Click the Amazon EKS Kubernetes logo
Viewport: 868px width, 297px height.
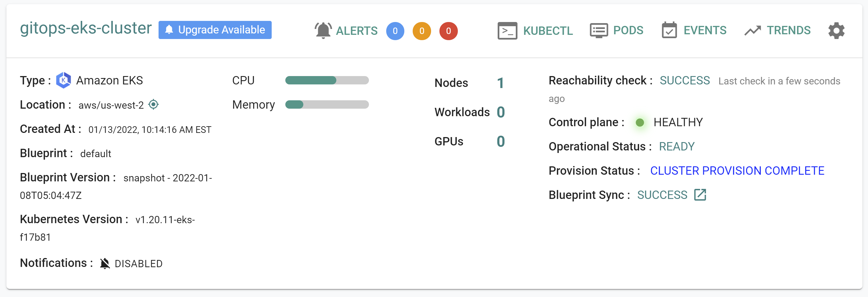(63, 80)
